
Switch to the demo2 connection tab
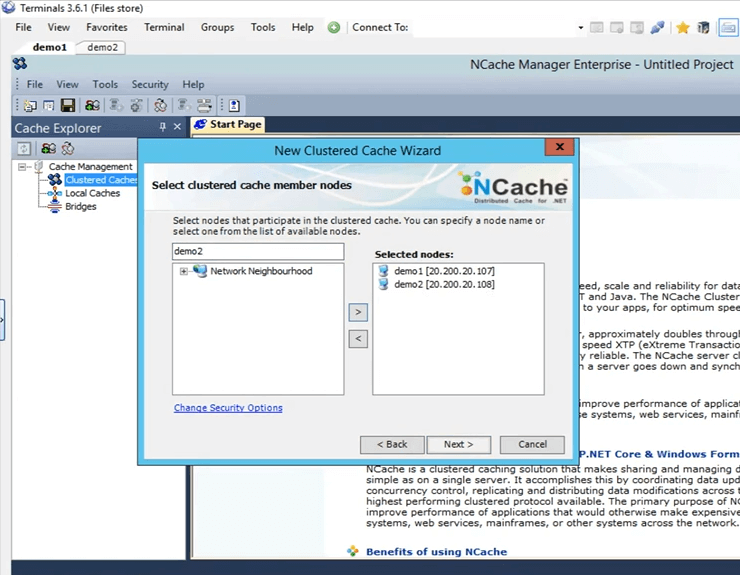pyautogui.click(x=102, y=47)
